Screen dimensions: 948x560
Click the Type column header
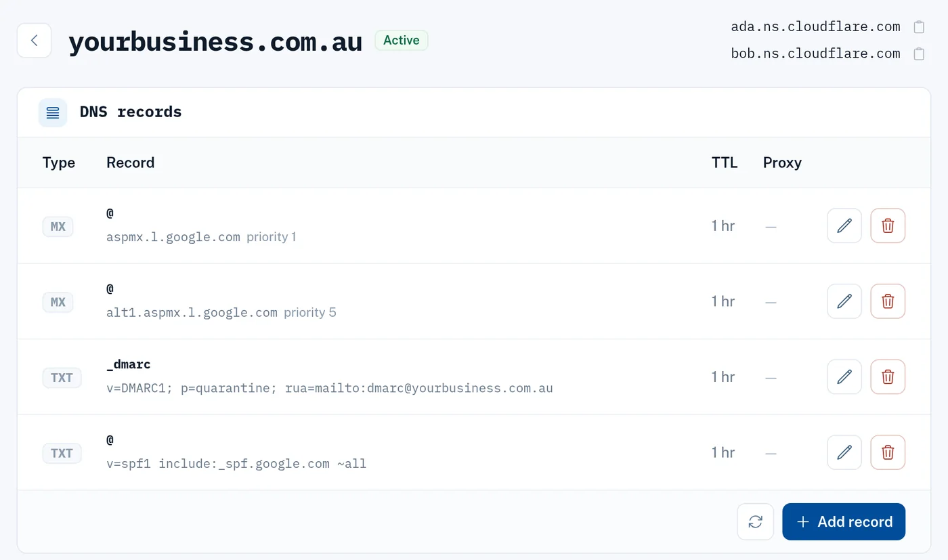coord(59,163)
